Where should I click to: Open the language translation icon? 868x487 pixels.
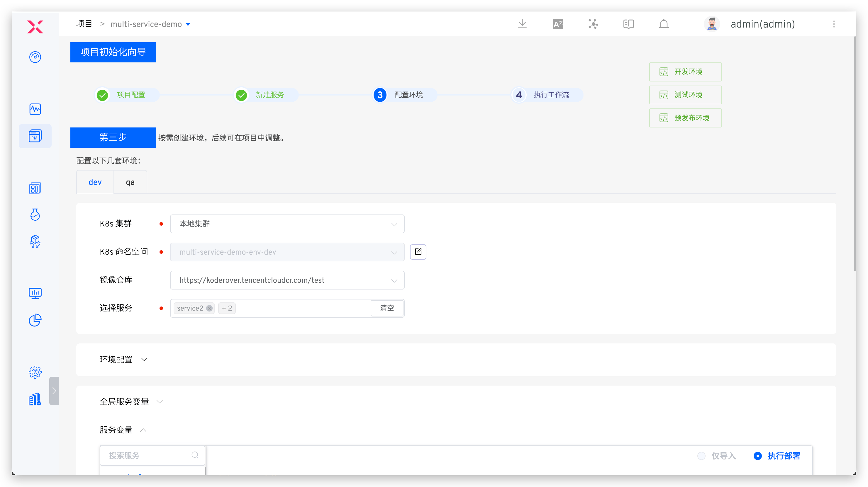(558, 24)
